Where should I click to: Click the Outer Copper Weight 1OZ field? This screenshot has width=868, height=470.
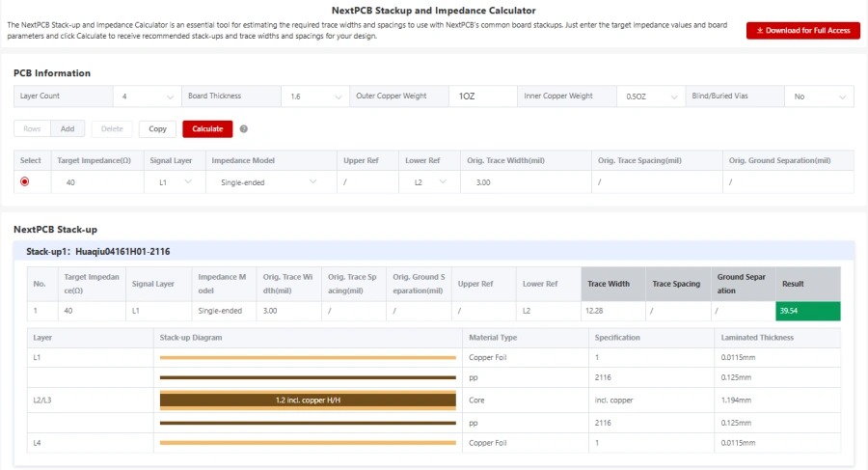(x=483, y=97)
